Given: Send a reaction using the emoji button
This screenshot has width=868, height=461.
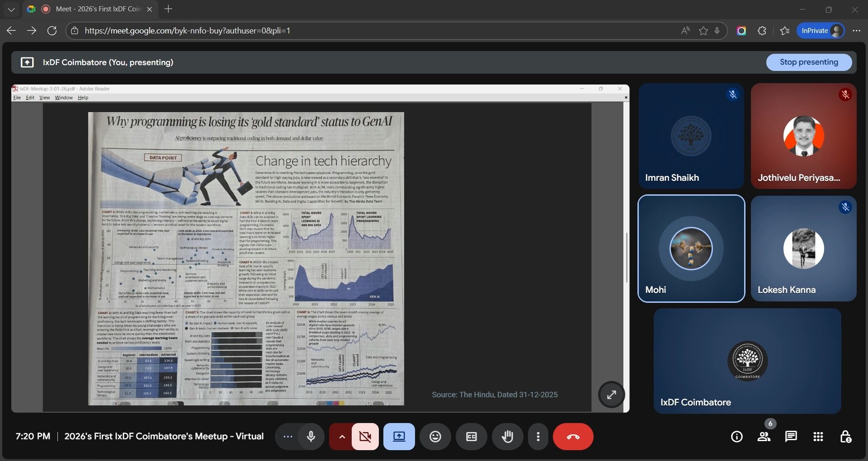Looking at the screenshot, I should pyautogui.click(x=435, y=437).
